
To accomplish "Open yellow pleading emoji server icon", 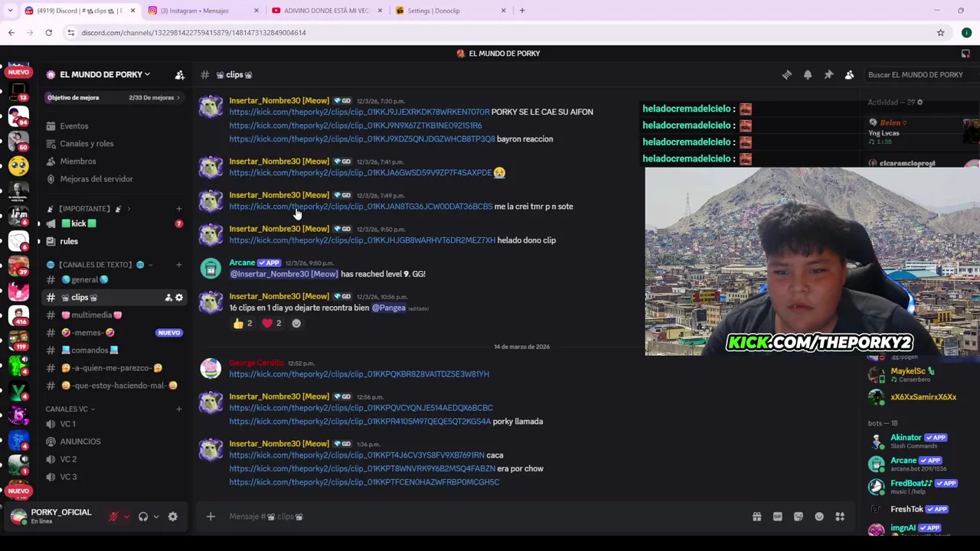I will (x=18, y=166).
